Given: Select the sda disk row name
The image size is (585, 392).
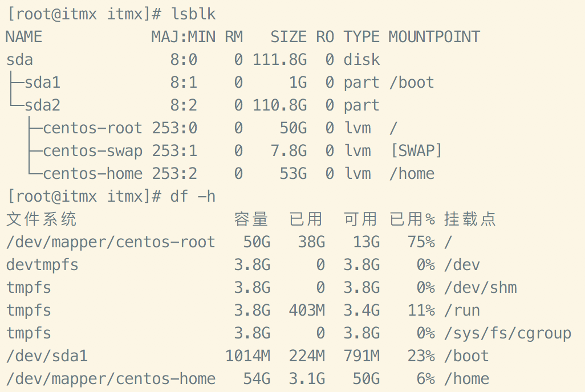Looking at the screenshot, I should tap(19, 60).
